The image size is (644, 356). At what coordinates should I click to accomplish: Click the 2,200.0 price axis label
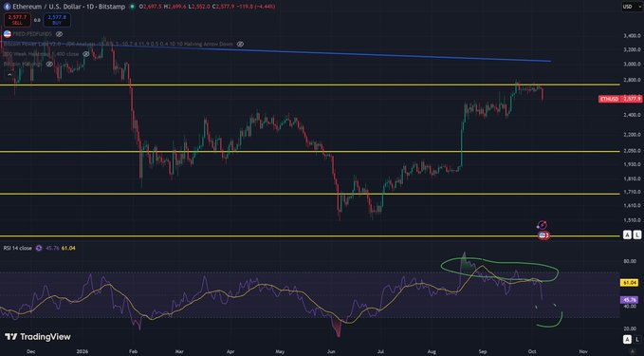(x=632, y=135)
